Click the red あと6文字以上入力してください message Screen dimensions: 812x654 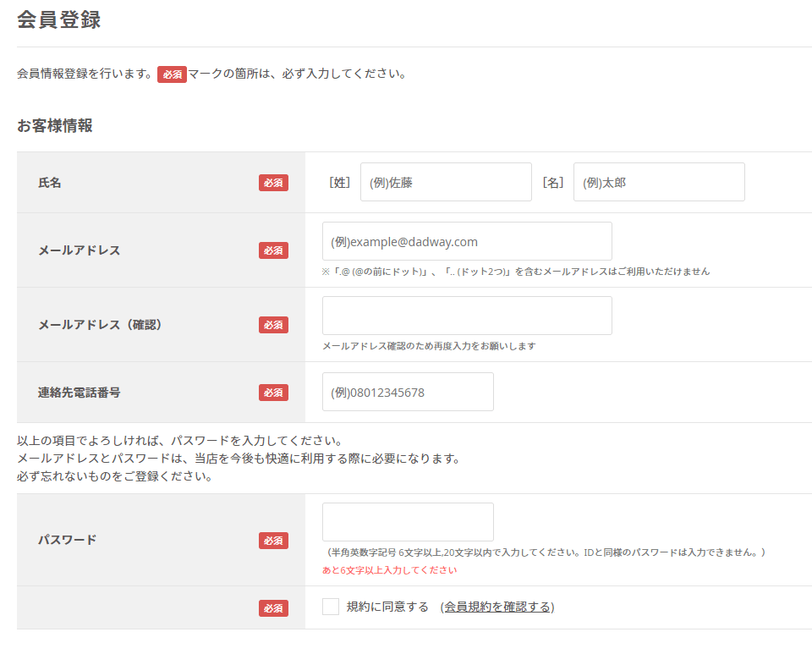pyautogui.click(x=389, y=570)
